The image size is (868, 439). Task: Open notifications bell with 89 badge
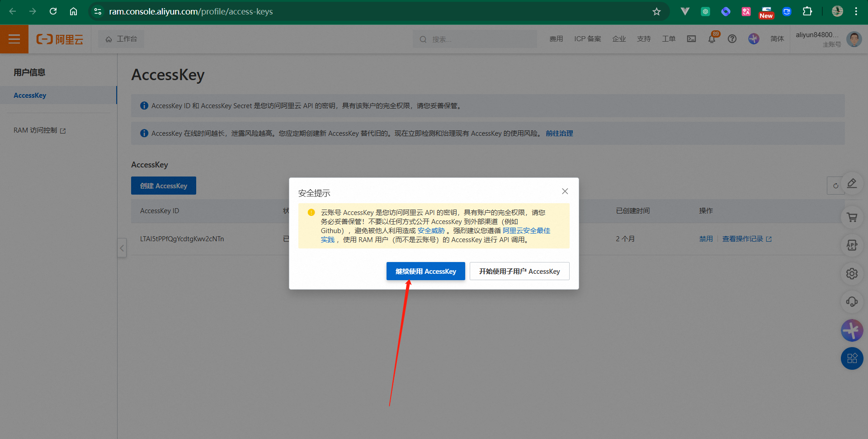712,38
